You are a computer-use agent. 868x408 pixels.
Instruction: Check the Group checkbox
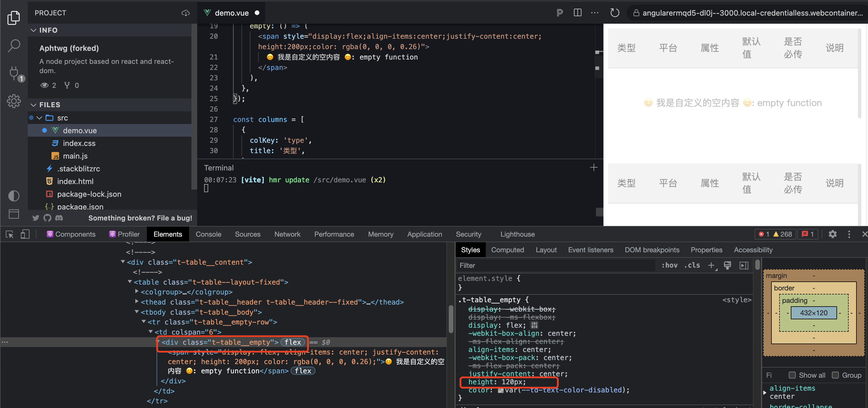point(835,375)
